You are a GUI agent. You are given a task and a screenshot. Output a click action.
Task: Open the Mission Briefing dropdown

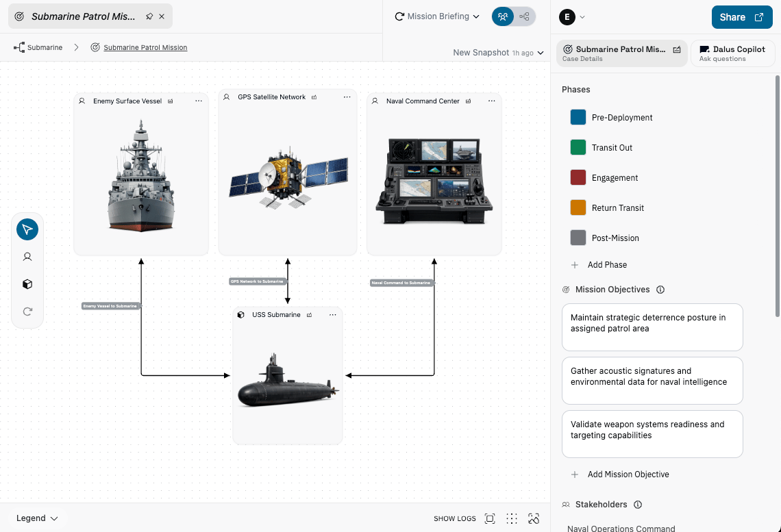coord(437,16)
